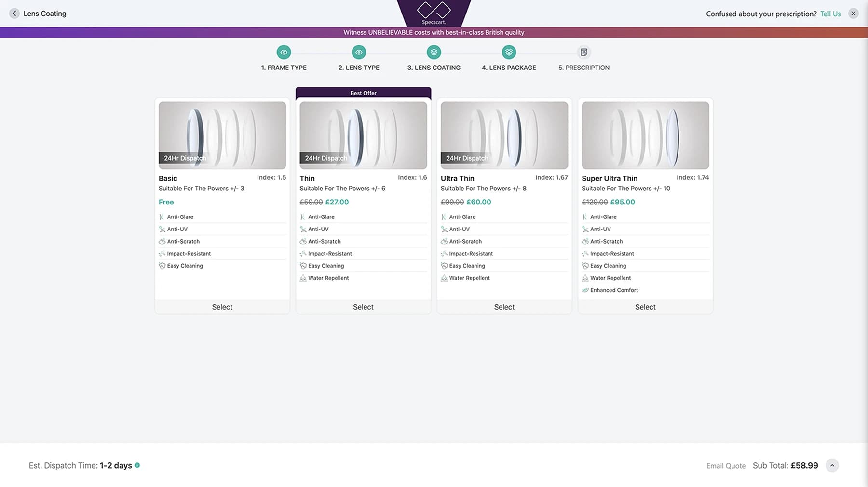Click the Lens Type step eye icon
868x487 pixels.
click(359, 52)
